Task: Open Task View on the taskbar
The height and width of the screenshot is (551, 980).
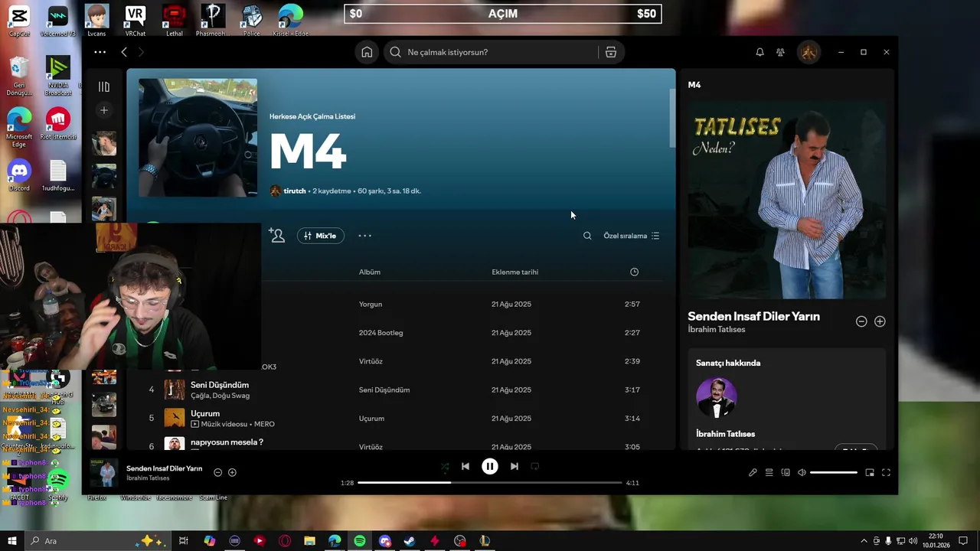Action: pyautogui.click(x=184, y=541)
